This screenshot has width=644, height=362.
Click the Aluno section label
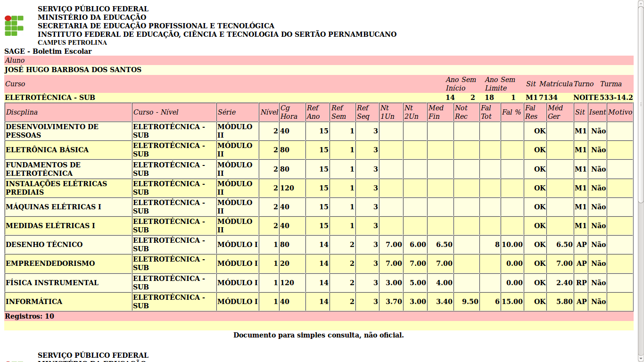coord(15,60)
